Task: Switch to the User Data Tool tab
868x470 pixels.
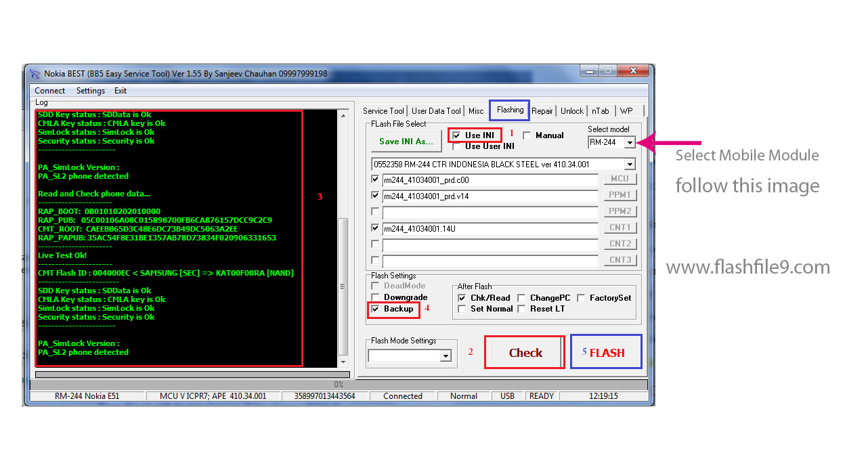Action: 436,111
